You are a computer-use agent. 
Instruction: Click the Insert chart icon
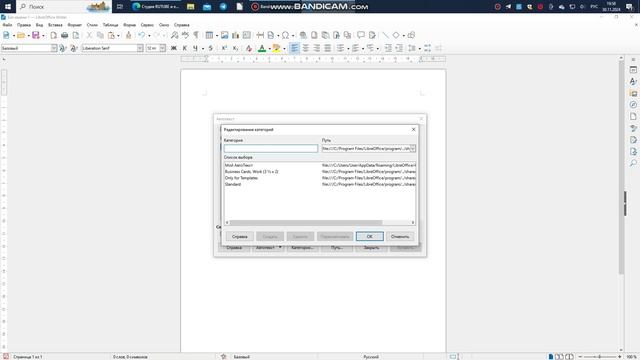[x=236, y=36]
